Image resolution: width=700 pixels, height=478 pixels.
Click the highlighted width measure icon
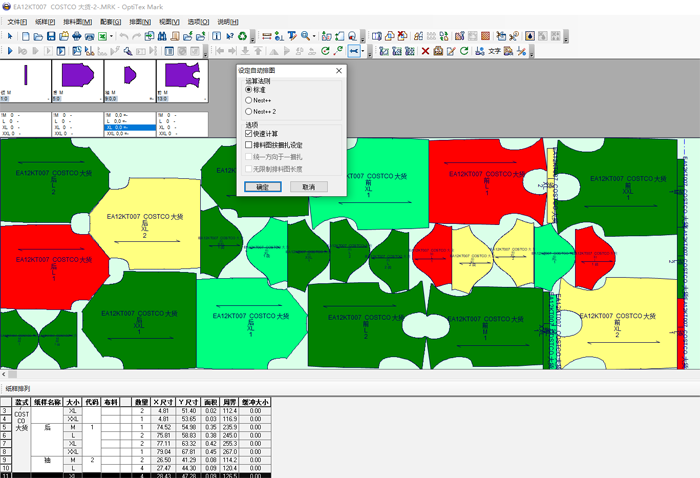(354, 51)
